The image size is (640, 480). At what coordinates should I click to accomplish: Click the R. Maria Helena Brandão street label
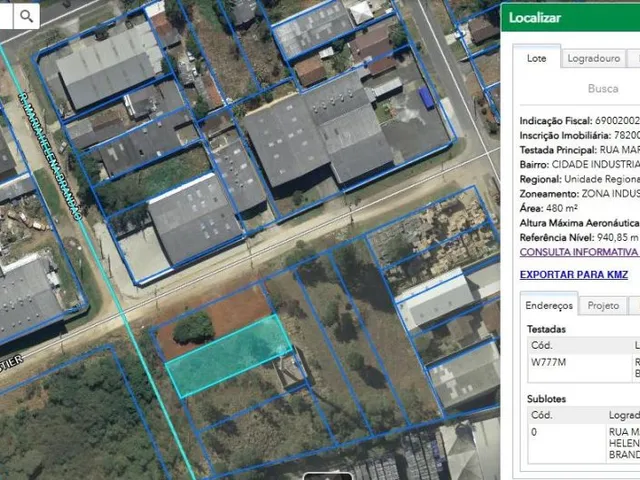(x=50, y=157)
